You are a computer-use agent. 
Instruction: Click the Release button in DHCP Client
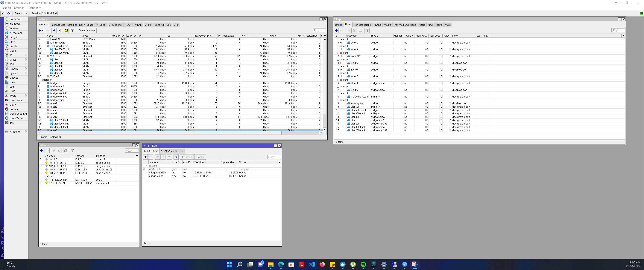click(x=187, y=157)
